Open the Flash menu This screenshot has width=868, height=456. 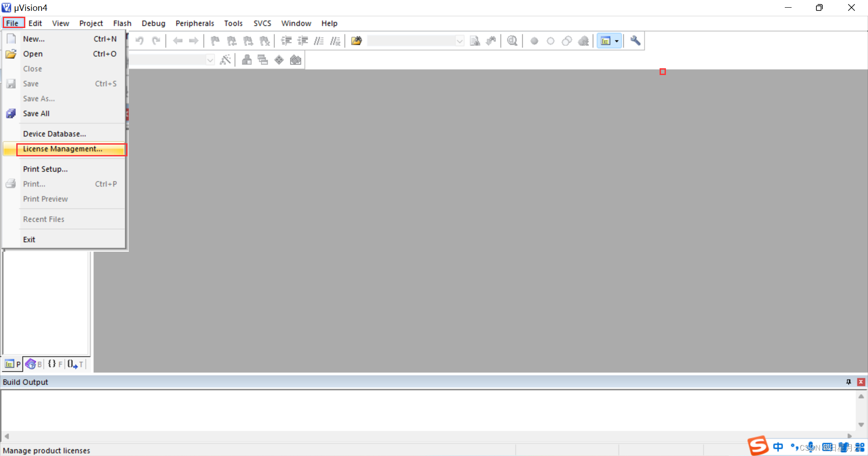pos(122,23)
